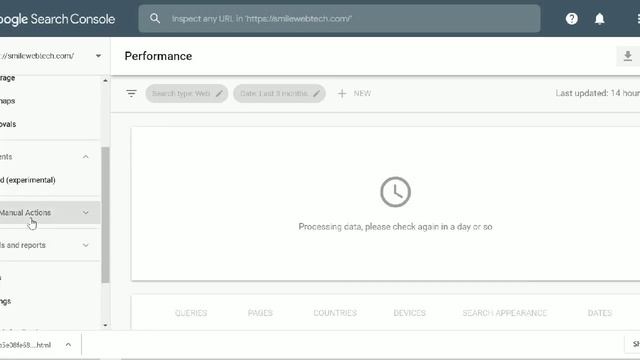Click the downloaded html file item
The image size is (640, 360).
pyautogui.click(x=25, y=345)
